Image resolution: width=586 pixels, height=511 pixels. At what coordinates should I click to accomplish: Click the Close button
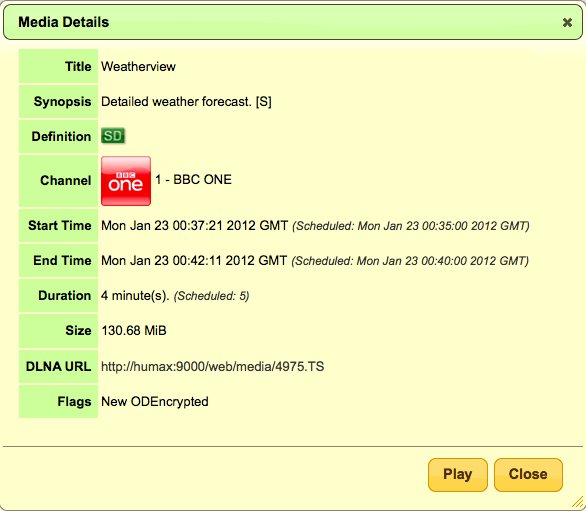(528, 474)
